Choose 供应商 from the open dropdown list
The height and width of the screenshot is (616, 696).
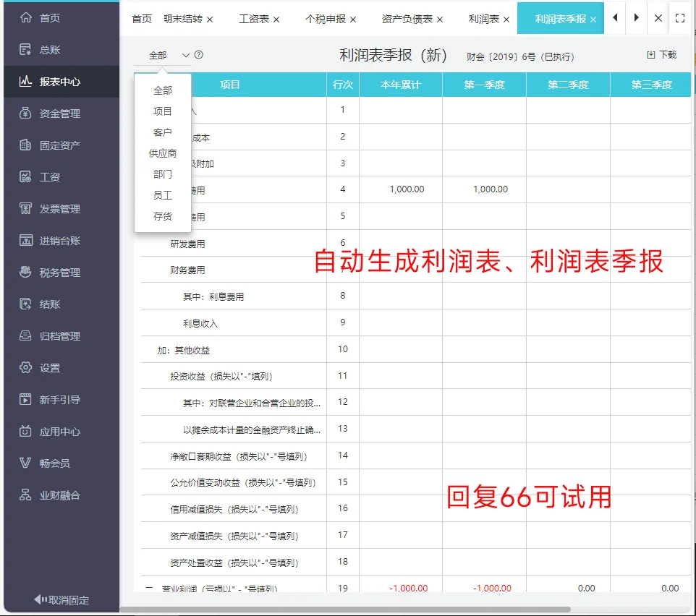tap(161, 153)
